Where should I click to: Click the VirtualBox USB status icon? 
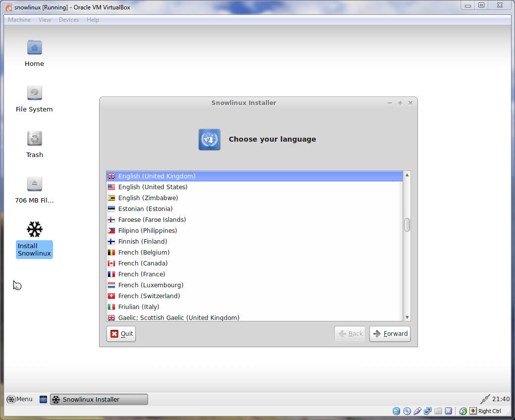pos(417,411)
